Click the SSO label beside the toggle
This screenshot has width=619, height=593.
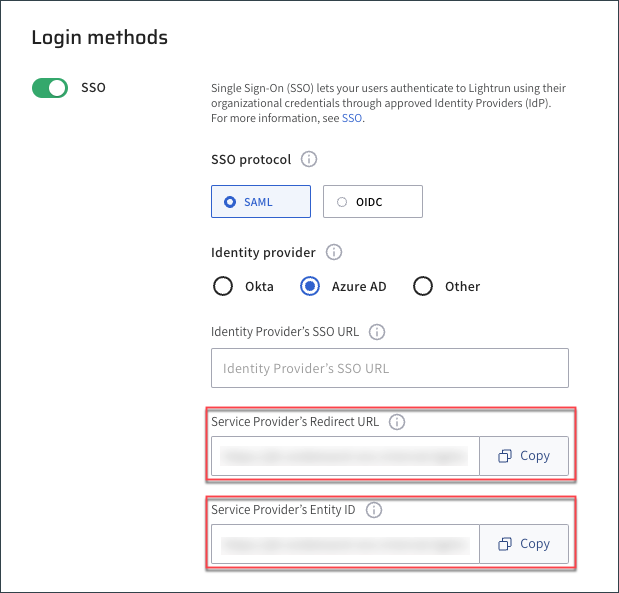coord(93,88)
